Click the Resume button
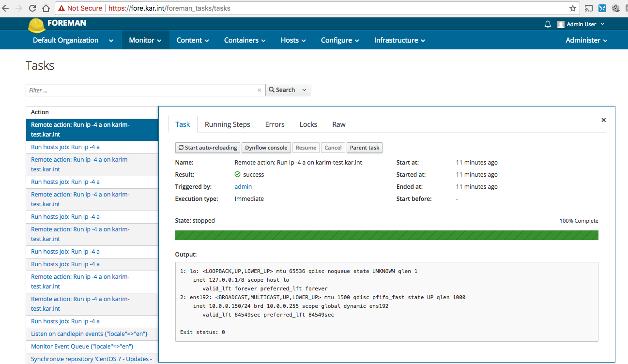The image size is (628, 364). coord(306,148)
